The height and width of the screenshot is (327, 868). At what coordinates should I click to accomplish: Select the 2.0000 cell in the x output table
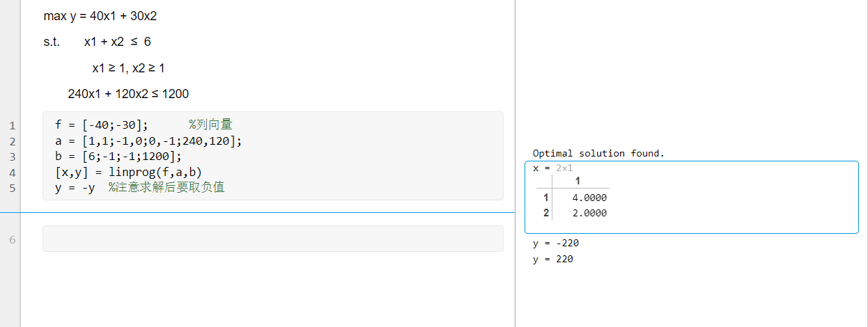pyautogui.click(x=589, y=214)
